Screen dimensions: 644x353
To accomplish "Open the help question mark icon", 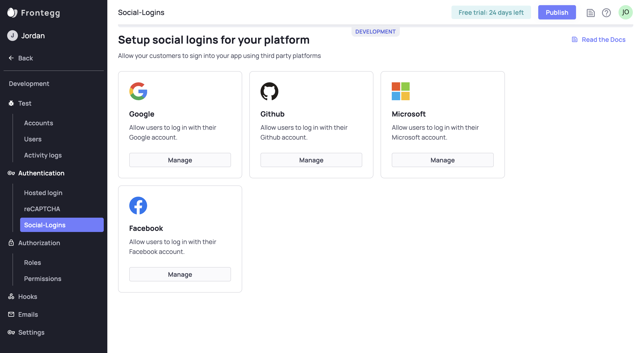I will click(606, 13).
